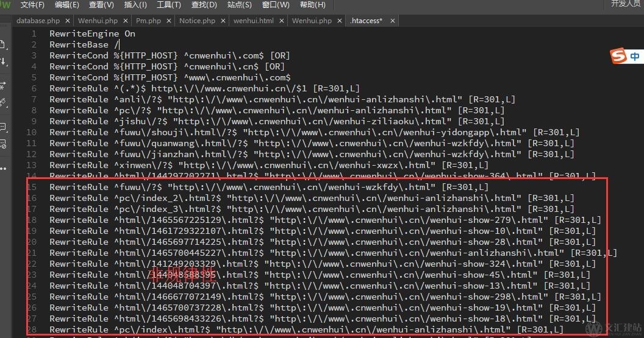Open the 站点(S) menu
The image size is (644, 338).
tap(239, 5)
